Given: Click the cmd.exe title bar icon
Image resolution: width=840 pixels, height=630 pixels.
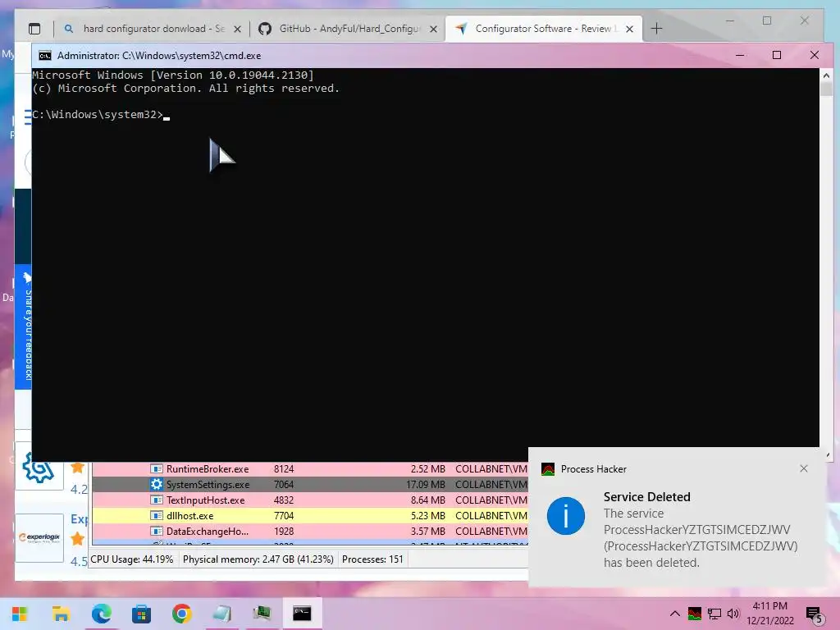Looking at the screenshot, I should point(45,56).
